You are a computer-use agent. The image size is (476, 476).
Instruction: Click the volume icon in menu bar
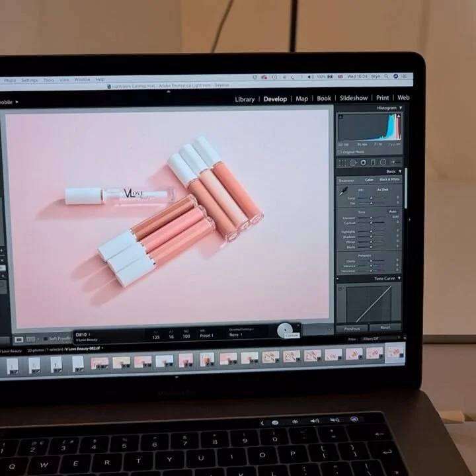pyautogui.click(x=311, y=77)
